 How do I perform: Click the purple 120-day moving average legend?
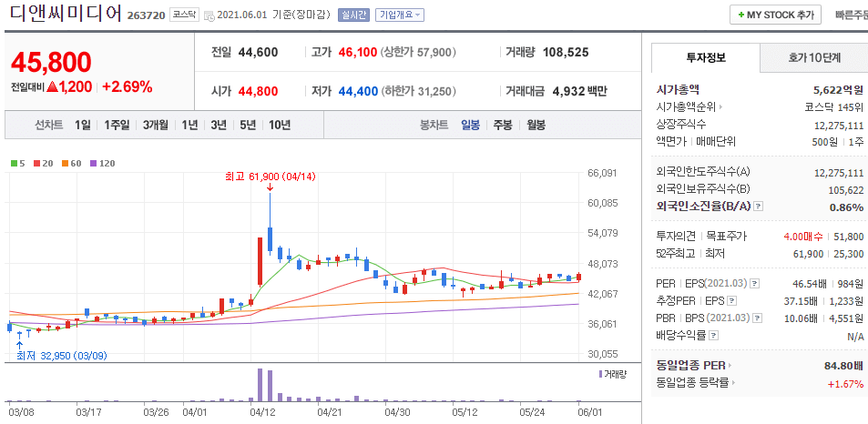102,163
